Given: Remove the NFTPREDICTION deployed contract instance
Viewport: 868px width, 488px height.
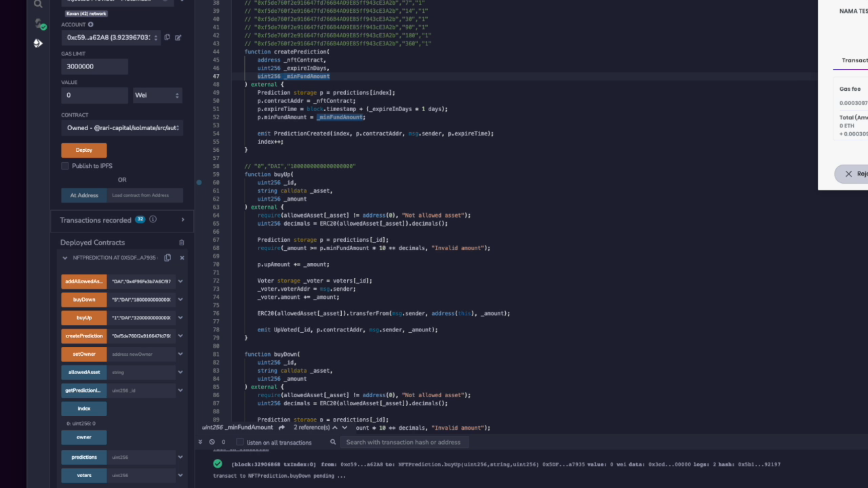Looking at the screenshot, I should (x=182, y=258).
